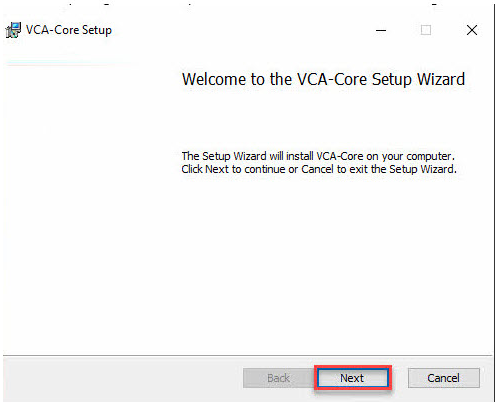Close the setup wizard with the X icon
The height and width of the screenshot is (405, 497).
coord(472,30)
